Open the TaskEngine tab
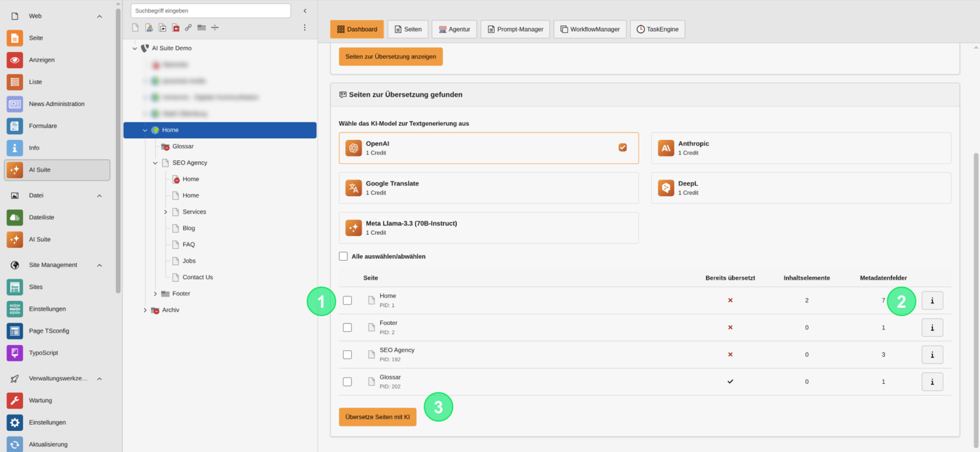 pos(658,30)
